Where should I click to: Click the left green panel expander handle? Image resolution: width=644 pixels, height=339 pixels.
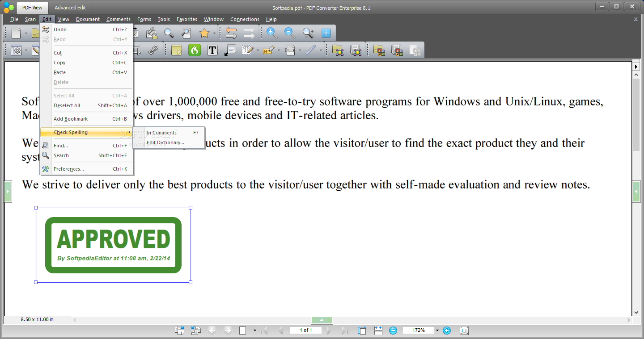(8, 192)
